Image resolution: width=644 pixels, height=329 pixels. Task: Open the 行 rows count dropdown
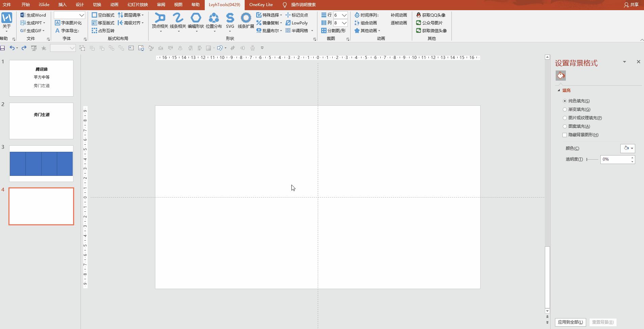(344, 15)
